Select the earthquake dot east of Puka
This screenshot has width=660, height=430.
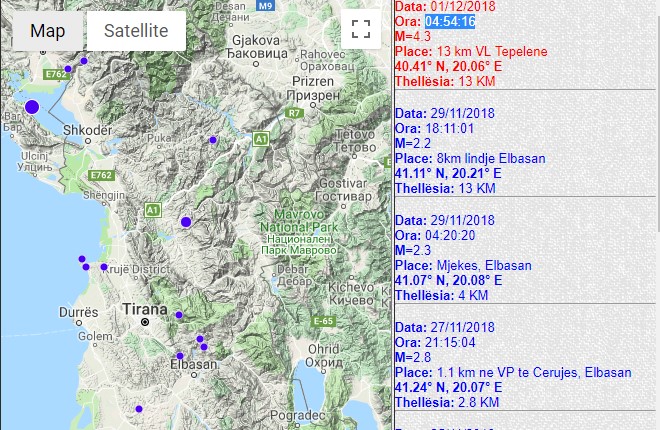(x=212, y=141)
